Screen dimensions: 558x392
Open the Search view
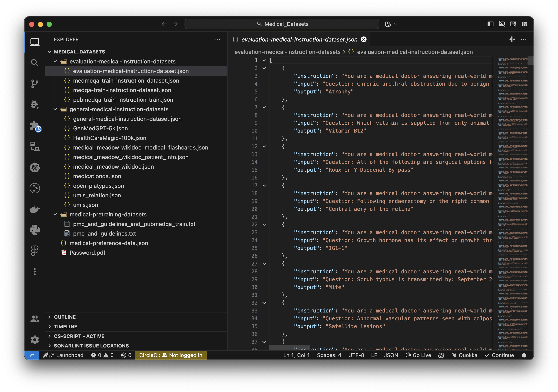click(35, 63)
